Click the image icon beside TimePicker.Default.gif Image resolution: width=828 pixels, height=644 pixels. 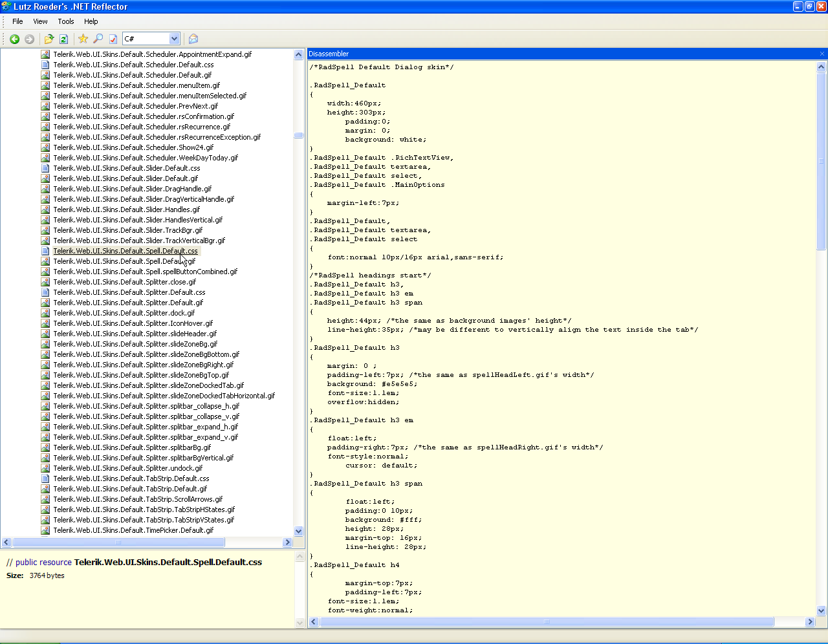point(45,530)
